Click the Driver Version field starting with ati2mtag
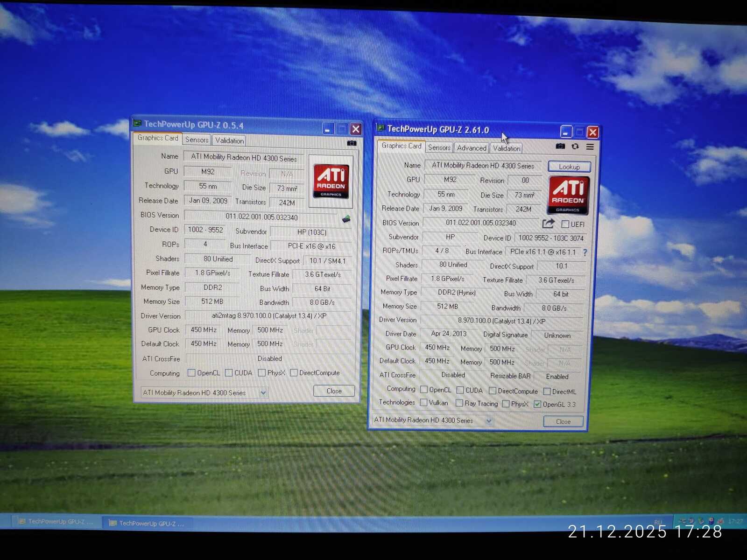The height and width of the screenshot is (560, 747). coord(269,316)
